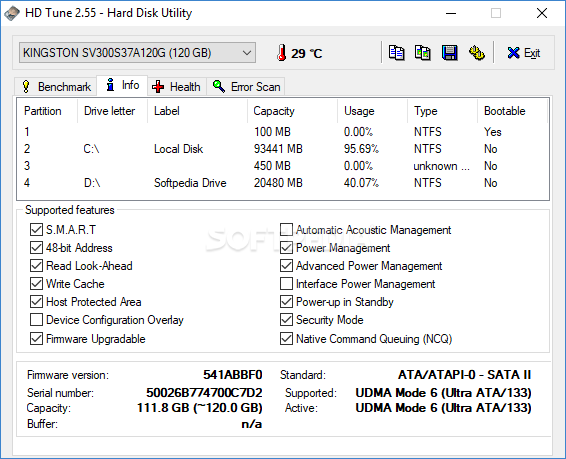
Task: Toggle the Host Protected Area checkbox
Action: tap(36, 302)
